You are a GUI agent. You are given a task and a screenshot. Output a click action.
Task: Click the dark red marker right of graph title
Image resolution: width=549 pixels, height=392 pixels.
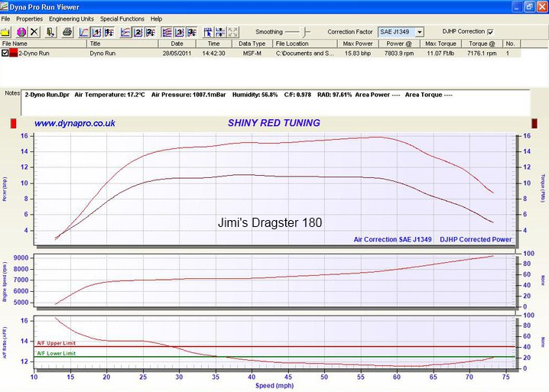click(534, 124)
